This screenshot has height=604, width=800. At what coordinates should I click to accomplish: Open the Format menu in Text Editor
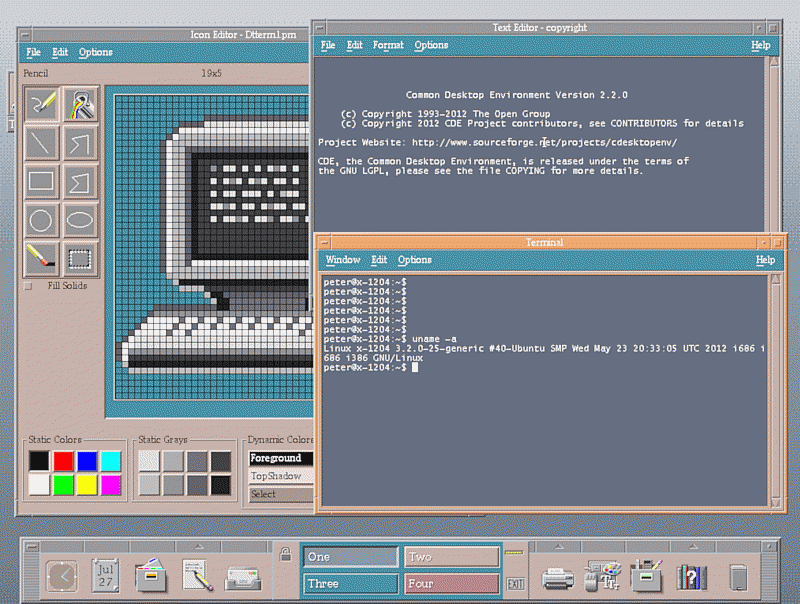388,45
